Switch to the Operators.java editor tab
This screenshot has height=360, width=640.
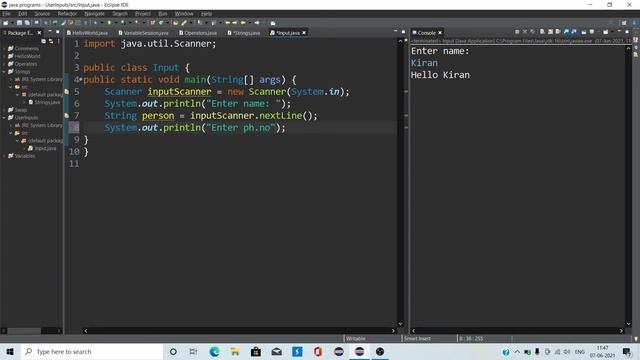point(198,33)
